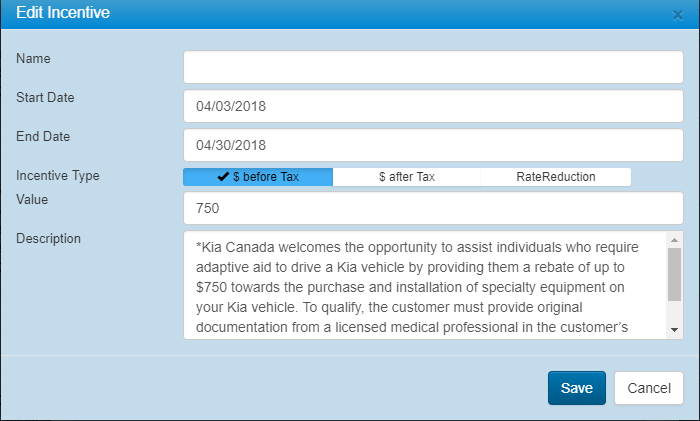Click the Name field label

33,58
